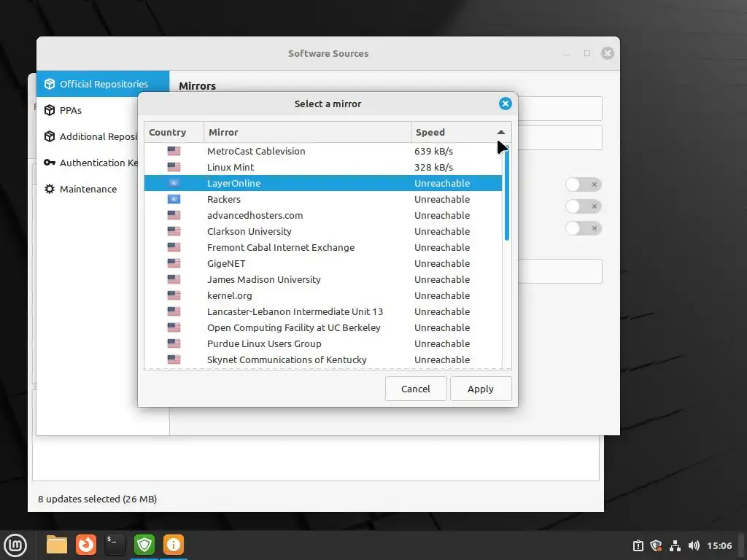Click the flag icon next to MetroCast Cablevision
The image size is (747, 560).
[174, 151]
